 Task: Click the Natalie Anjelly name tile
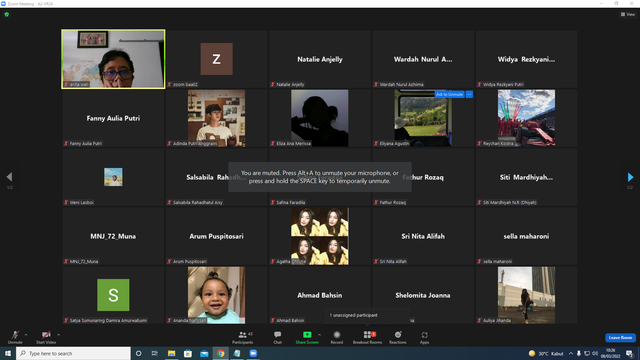coord(320,59)
